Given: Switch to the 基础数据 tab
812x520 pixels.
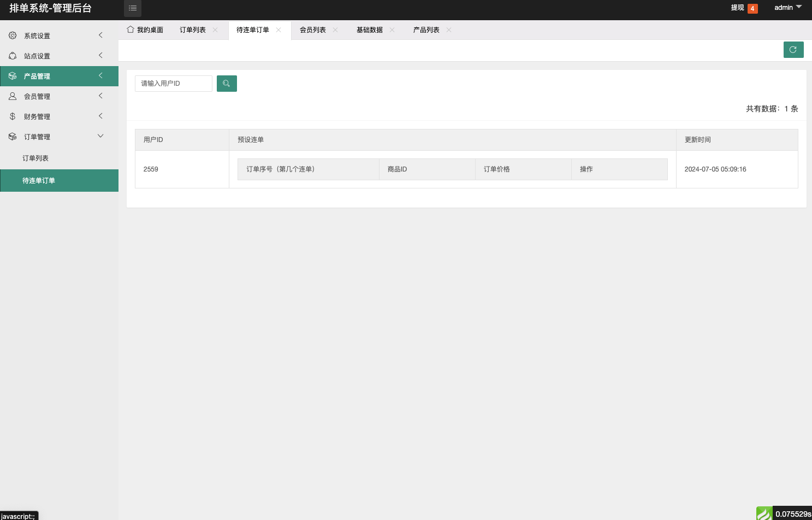Looking at the screenshot, I should (x=370, y=30).
